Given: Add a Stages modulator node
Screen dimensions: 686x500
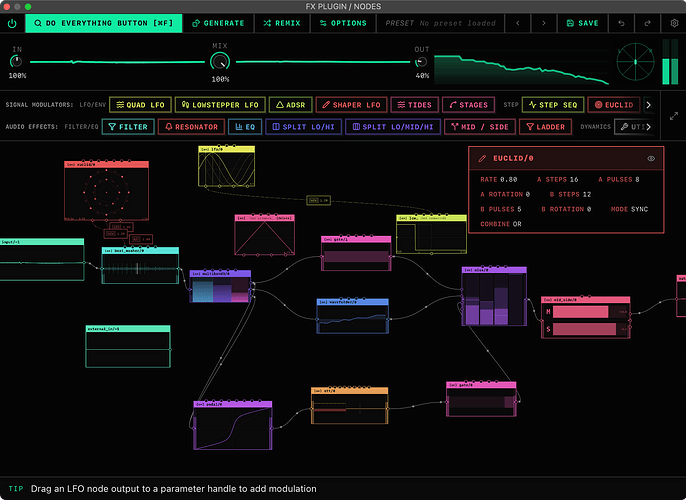Looking at the screenshot, I should coord(469,105).
